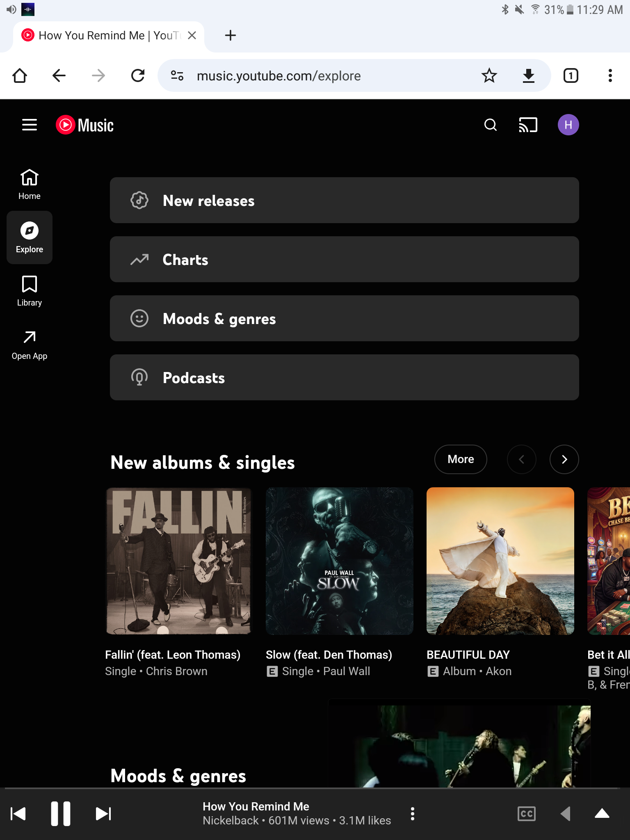Open BEAUTIFUL DAY album cover
This screenshot has width=630, height=840.
click(500, 561)
